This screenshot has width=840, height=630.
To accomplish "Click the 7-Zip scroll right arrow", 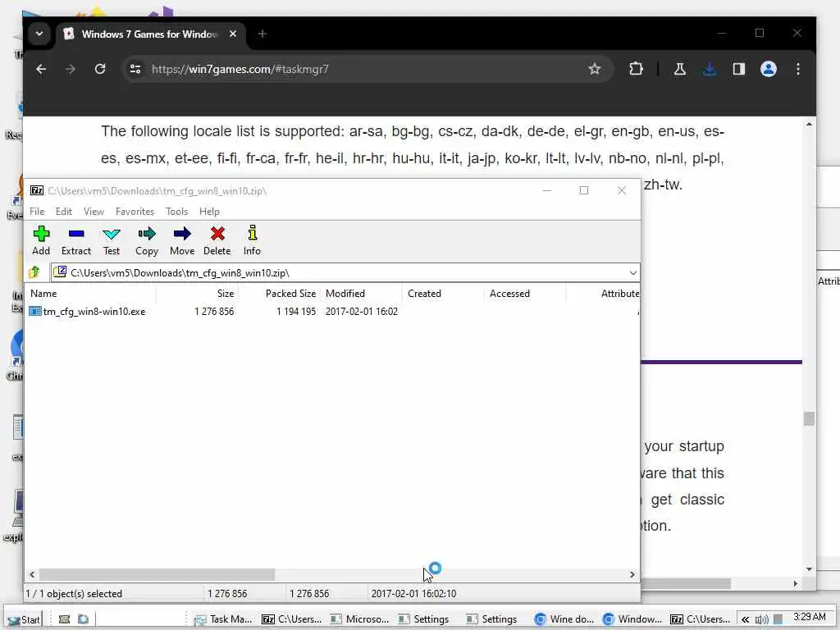I will coord(632,575).
